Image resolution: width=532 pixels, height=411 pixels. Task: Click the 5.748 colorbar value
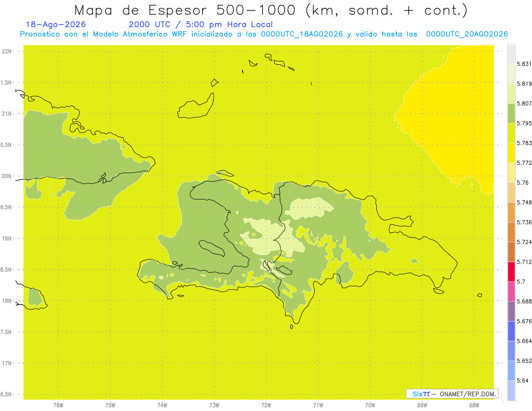[x=524, y=202]
